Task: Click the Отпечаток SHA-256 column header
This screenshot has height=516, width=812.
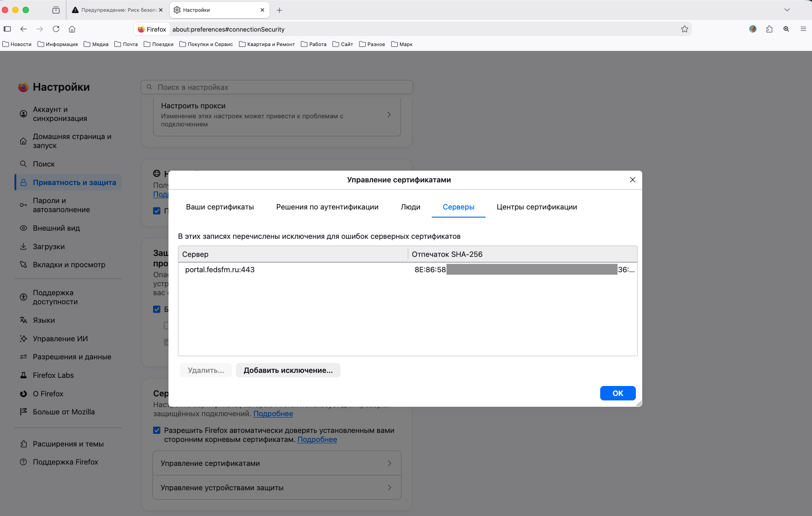Action: pos(523,254)
